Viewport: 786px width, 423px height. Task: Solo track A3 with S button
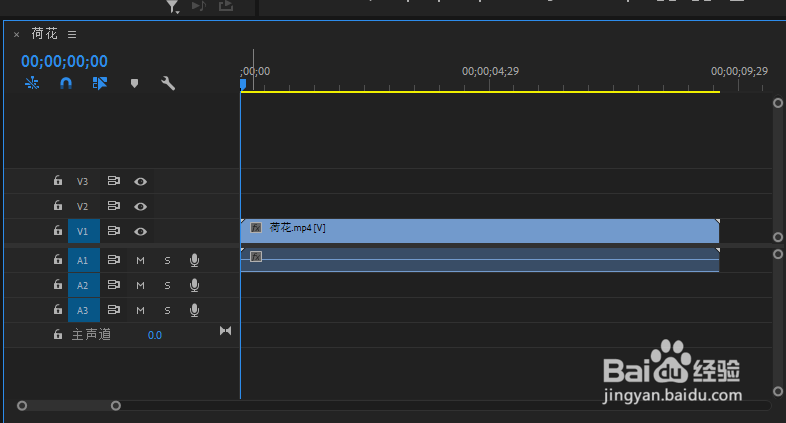point(167,310)
